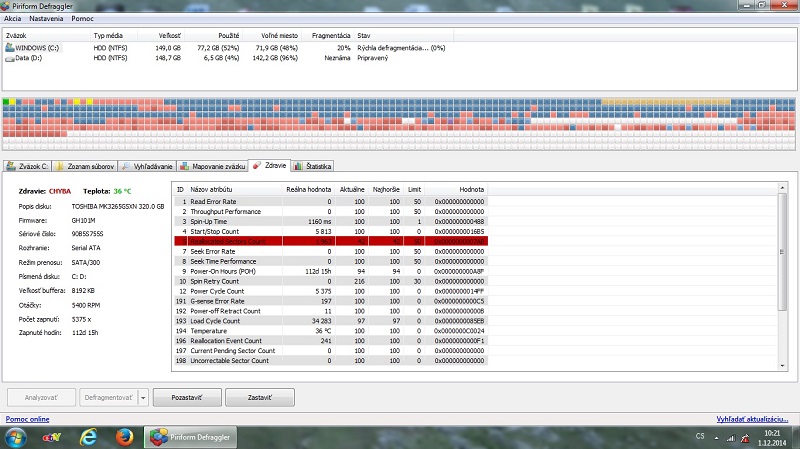
Task: Click the Reálna hodnota column header
Action: (308, 189)
